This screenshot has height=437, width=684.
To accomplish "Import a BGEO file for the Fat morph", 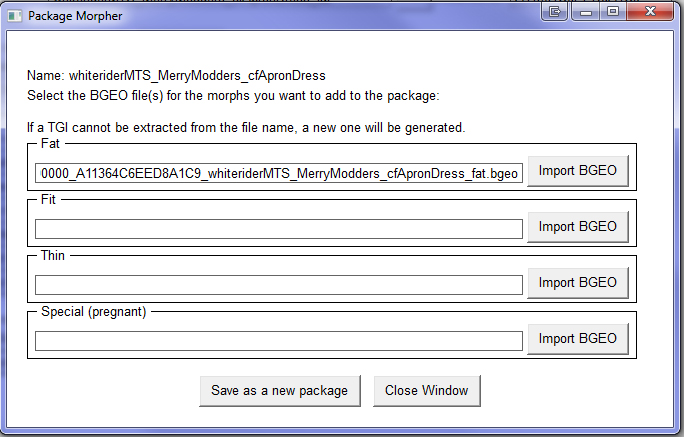I will coord(577,171).
